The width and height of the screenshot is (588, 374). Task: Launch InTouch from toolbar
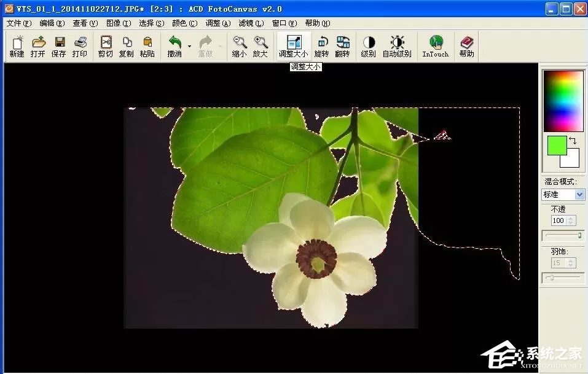point(436,47)
